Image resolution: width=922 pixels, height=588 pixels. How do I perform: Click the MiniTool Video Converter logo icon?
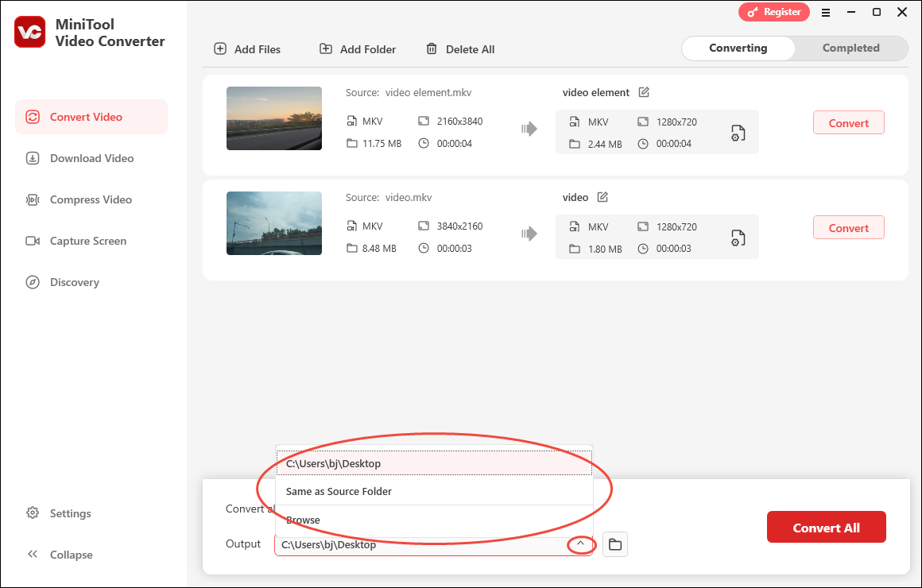tap(30, 33)
